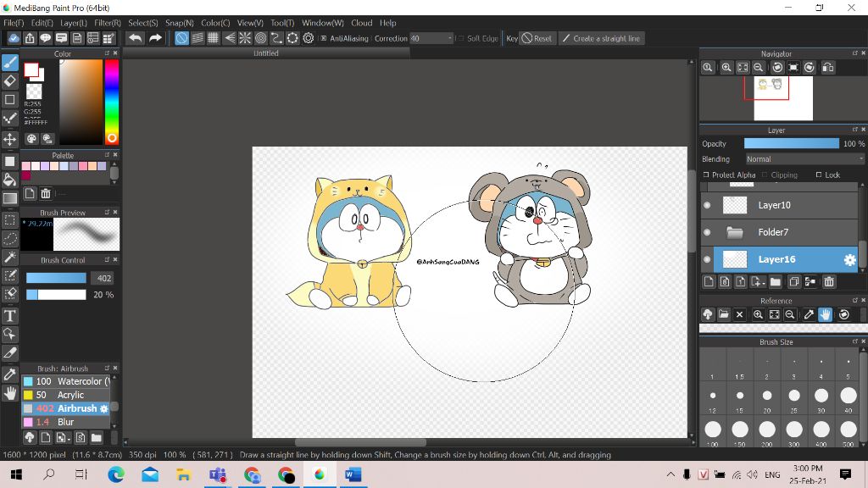
Task: Click Navigator zoom in icon
Action: click(726, 68)
